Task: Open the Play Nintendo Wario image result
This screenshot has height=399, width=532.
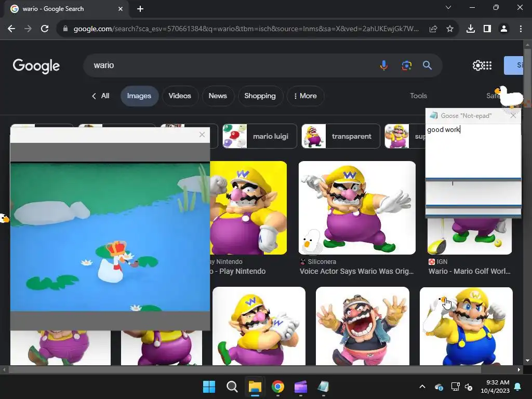Action: (x=248, y=208)
